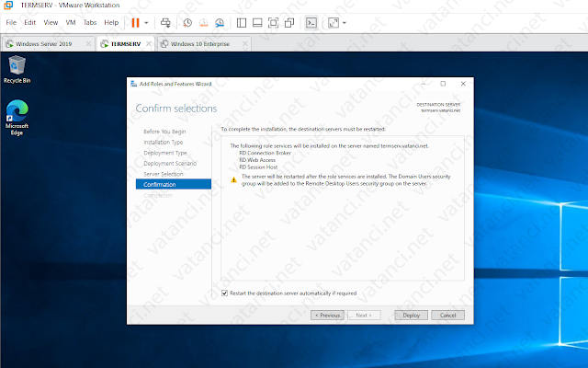Close the TERMSERV tab
Image resolution: width=588 pixels, height=368 pixels.
[149, 44]
